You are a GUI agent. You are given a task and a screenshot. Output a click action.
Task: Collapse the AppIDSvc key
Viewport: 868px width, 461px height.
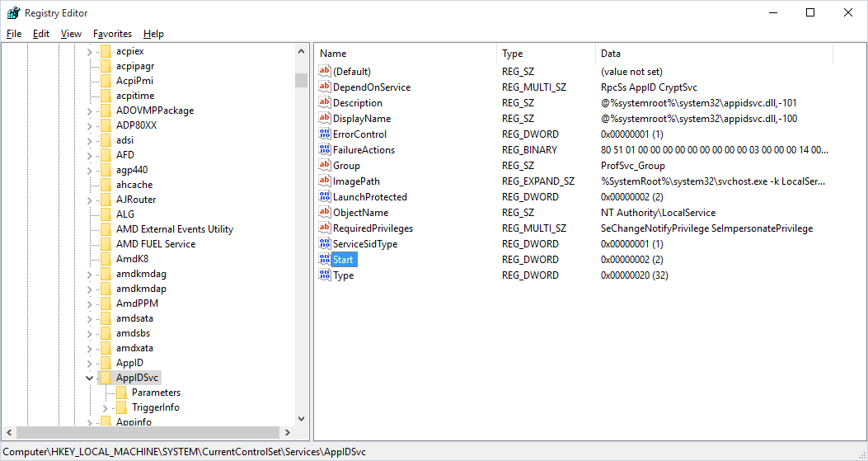pyautogui.click(x=90, y=378)
